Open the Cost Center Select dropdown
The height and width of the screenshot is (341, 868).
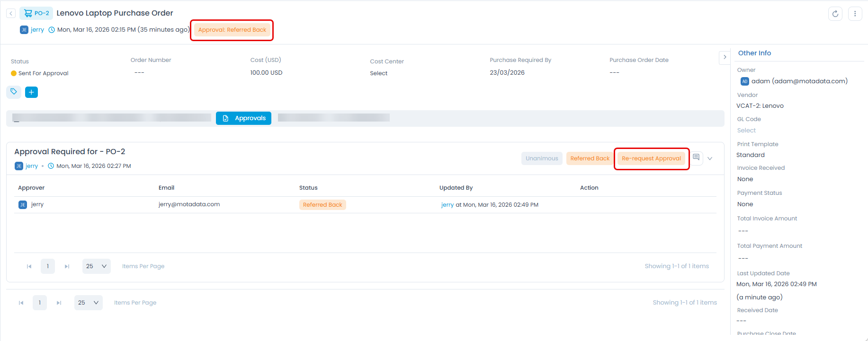pos(379,73)
